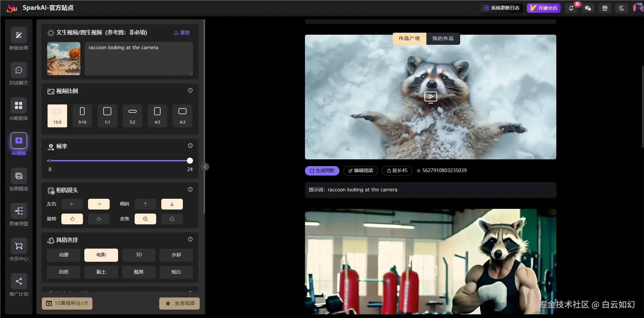Toggle dark mode moon icon
644x318 pixels.
(621, 8)
